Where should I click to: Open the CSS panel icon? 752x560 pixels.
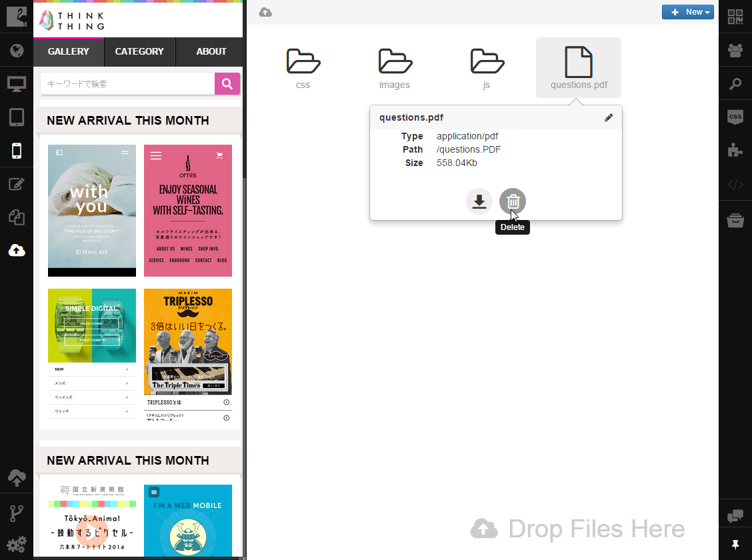pyautogui.click(x=735, y=117)
